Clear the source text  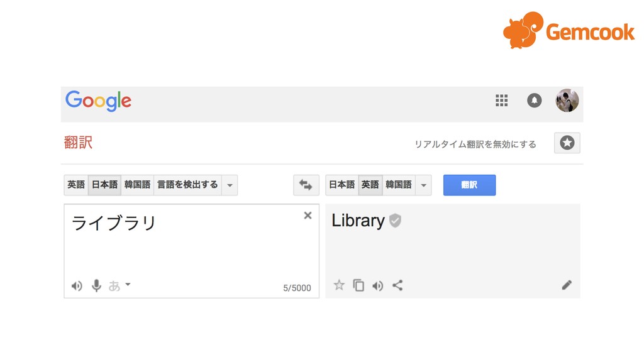point(308,215)
